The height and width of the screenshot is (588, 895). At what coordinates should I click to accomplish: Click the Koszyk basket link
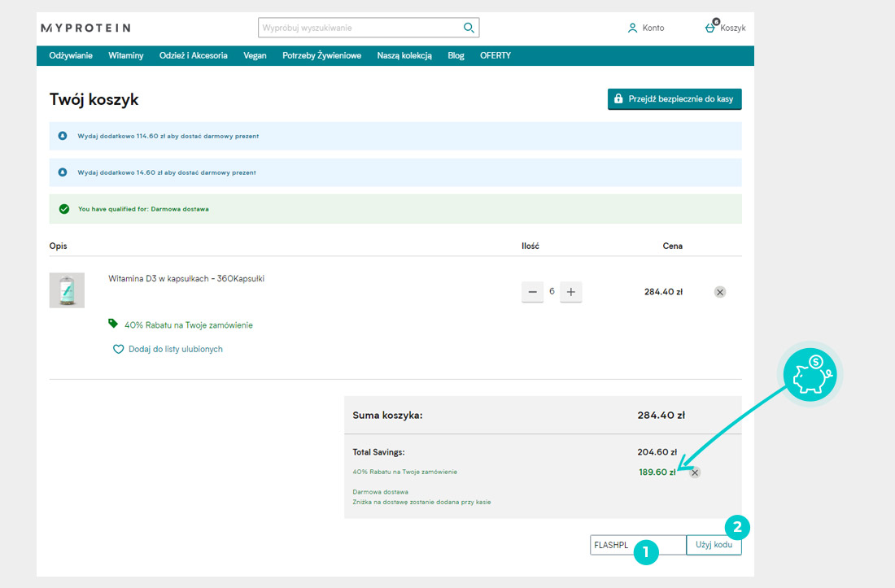coord(733,28)
